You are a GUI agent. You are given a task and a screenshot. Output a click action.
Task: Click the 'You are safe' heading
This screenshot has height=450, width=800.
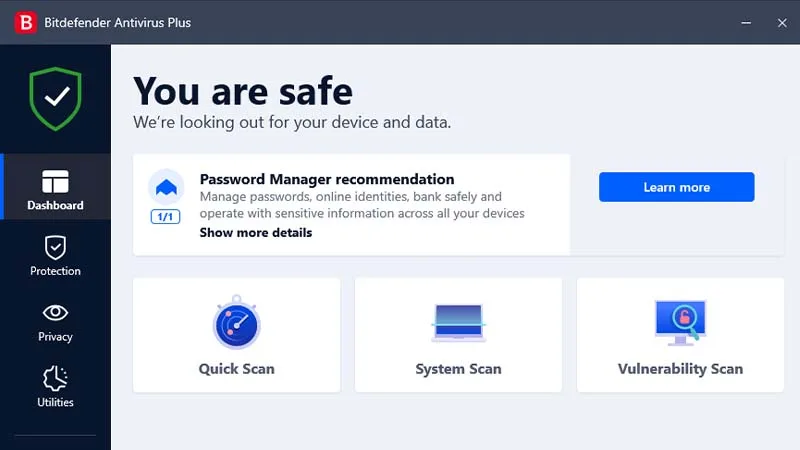tap(243, 92)
